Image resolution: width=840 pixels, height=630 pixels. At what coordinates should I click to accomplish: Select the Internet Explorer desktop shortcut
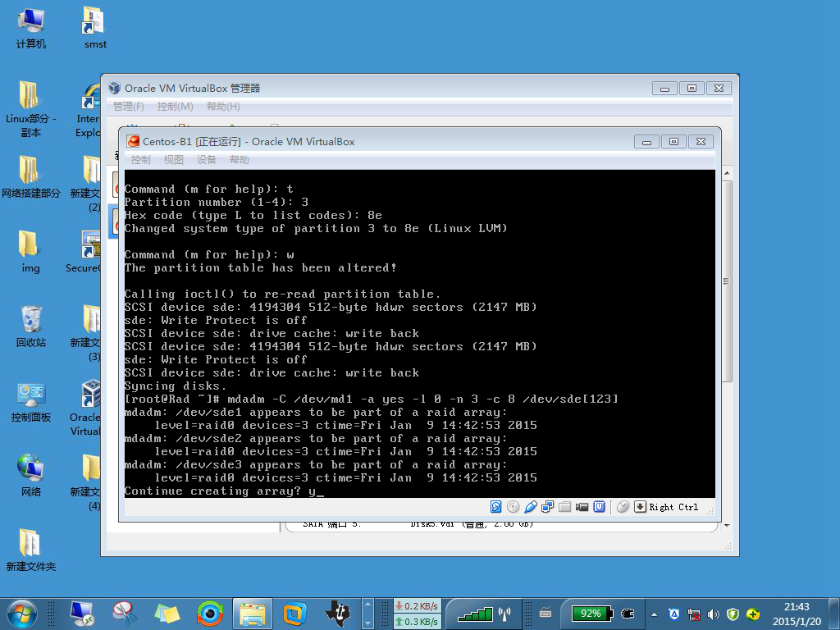89,109
